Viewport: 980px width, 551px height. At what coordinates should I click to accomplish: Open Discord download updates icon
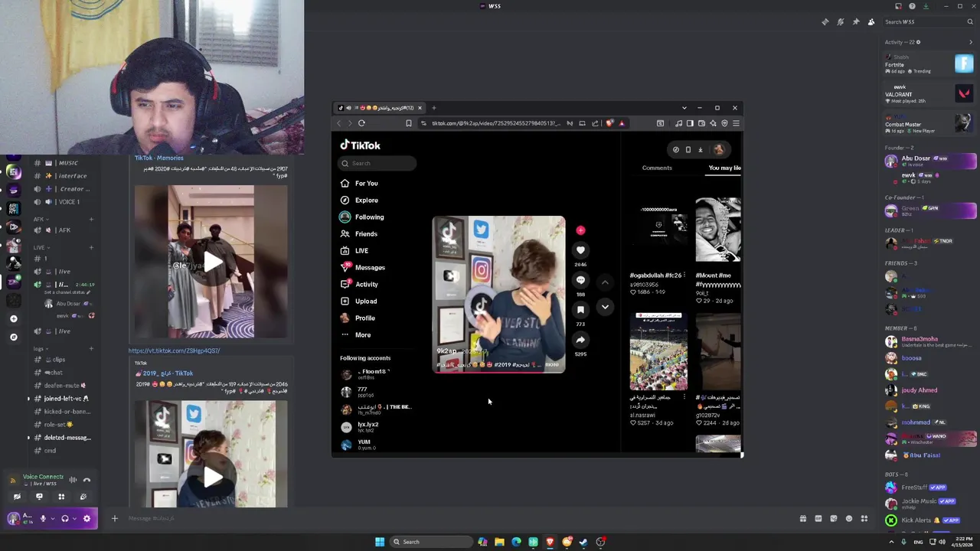point(925,6)
